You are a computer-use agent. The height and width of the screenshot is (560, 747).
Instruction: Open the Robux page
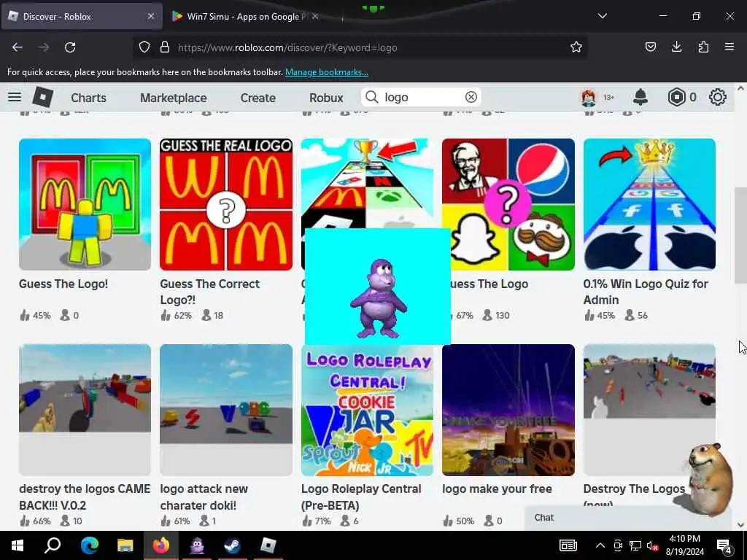(x=326, y=98)
